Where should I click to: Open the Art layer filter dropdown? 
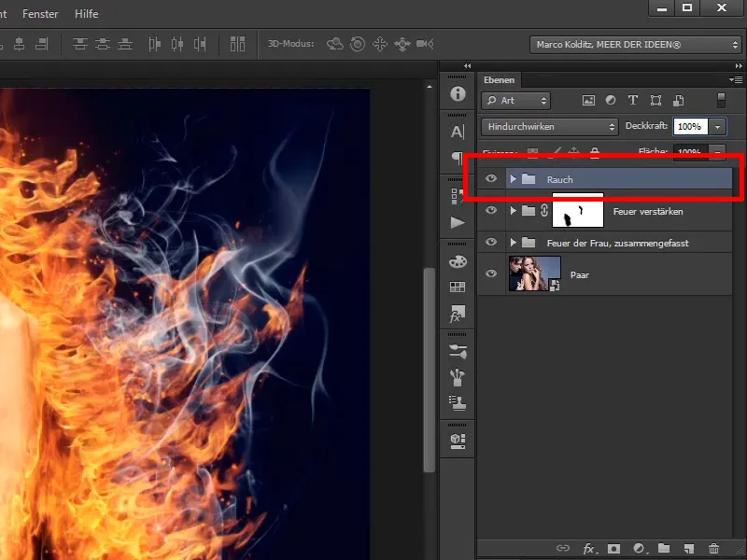(x=516, y=101)
